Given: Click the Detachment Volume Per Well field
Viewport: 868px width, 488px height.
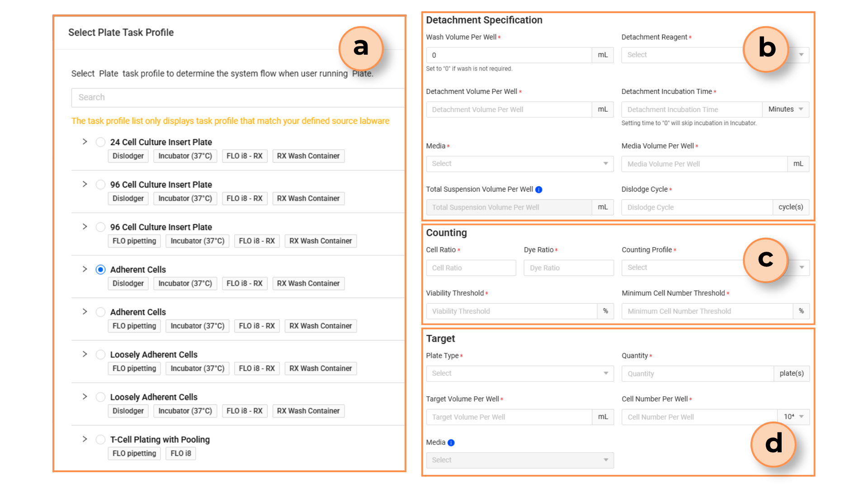Looking at the screenshot, I should pos(509,109).
